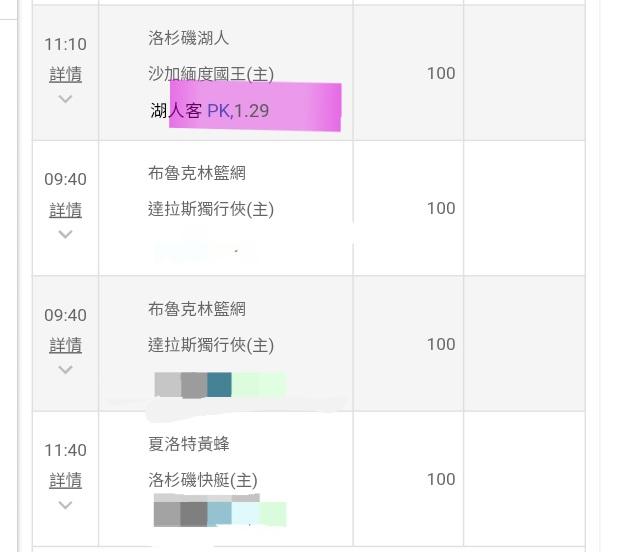This screenshot has width=620, height=552.
Task: Expand chevron in the lower 09:40 row
Action: click(65, 369)
